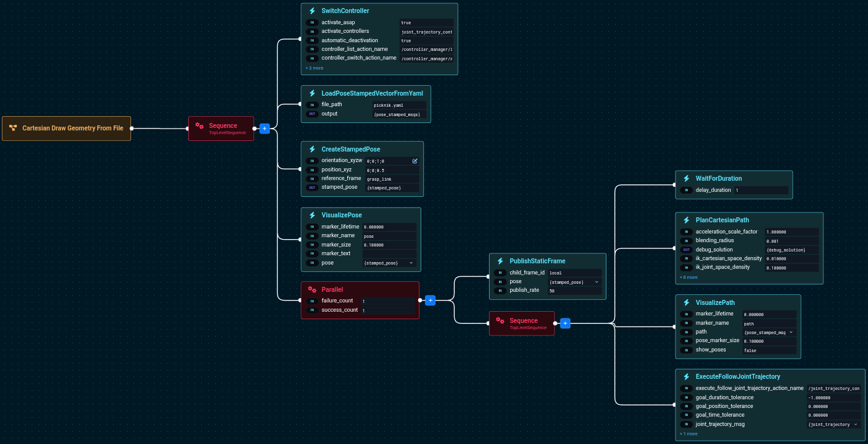
Task: Select the PlanCartesianPath node title
Action: click(722, 220)
